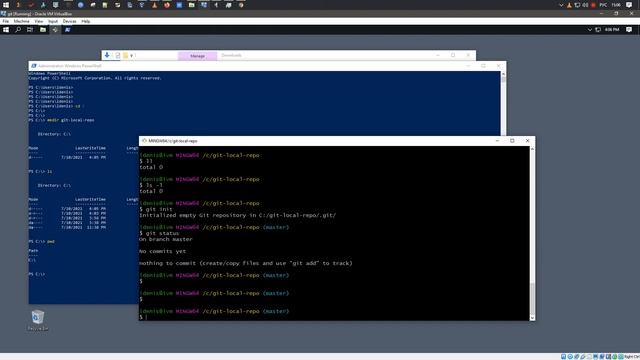Viewport: 640px width, 360px height.
Task: Open the VirtualBox Input menu
Action: pyautogui.click(x=53, y=21)
